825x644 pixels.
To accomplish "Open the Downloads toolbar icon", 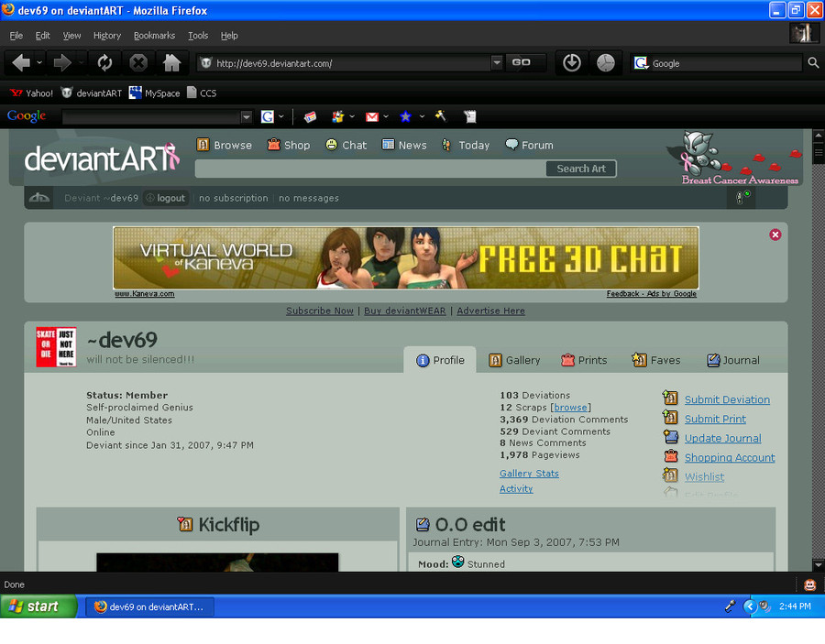I will click(x=572, y=63).
